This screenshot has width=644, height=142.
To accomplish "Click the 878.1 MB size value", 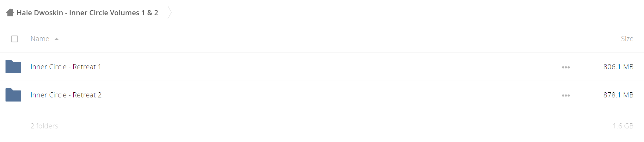I will coord(618,95).
